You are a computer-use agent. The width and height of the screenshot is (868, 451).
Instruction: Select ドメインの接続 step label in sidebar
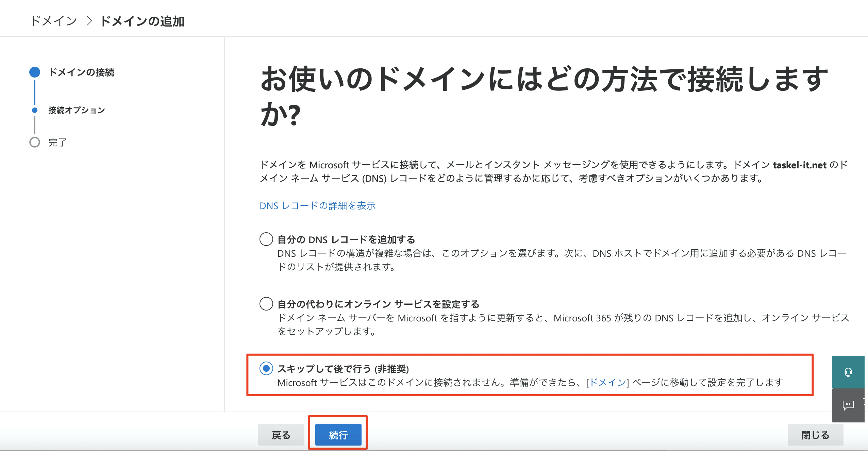pos(81,72)
